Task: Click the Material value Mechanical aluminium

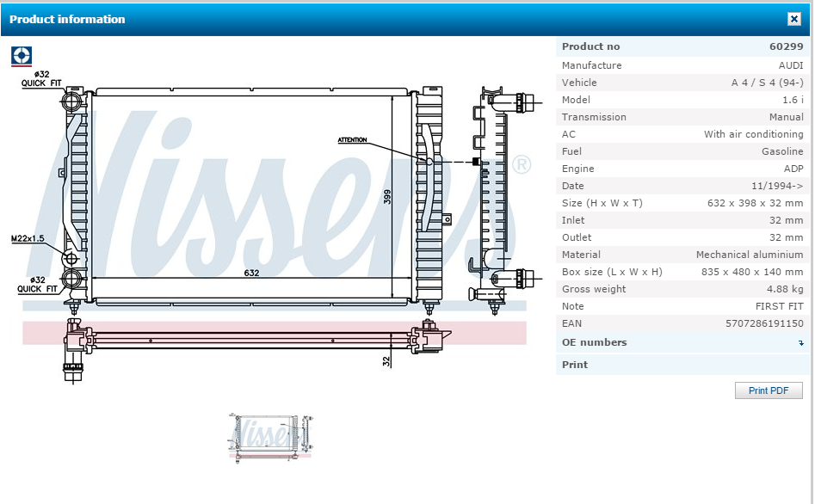Action: point(750,255)
